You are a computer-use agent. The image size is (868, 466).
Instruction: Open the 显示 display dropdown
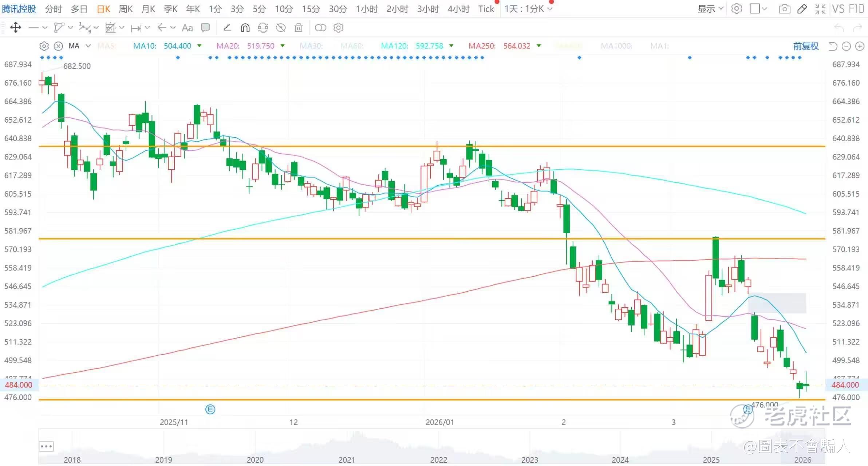pyautogui.click(x=710, y=9)
